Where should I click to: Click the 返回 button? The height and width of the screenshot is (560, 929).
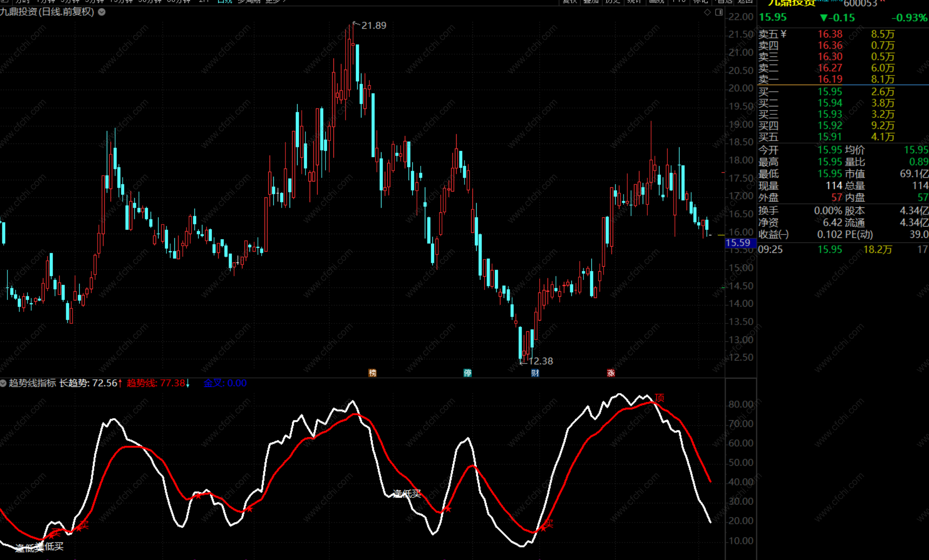745,2
